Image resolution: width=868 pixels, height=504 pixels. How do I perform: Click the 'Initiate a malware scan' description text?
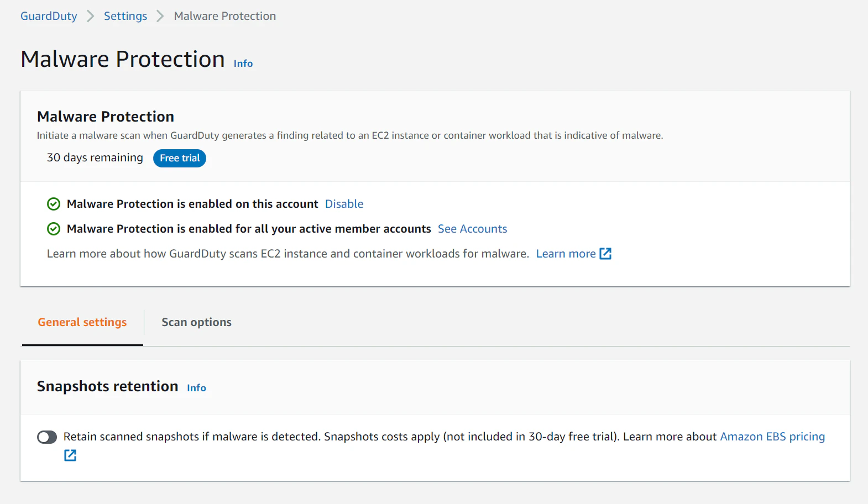(x=350, y=135)
